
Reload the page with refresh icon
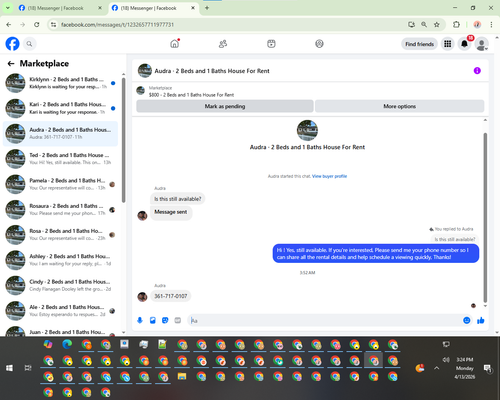click(37, 24)
